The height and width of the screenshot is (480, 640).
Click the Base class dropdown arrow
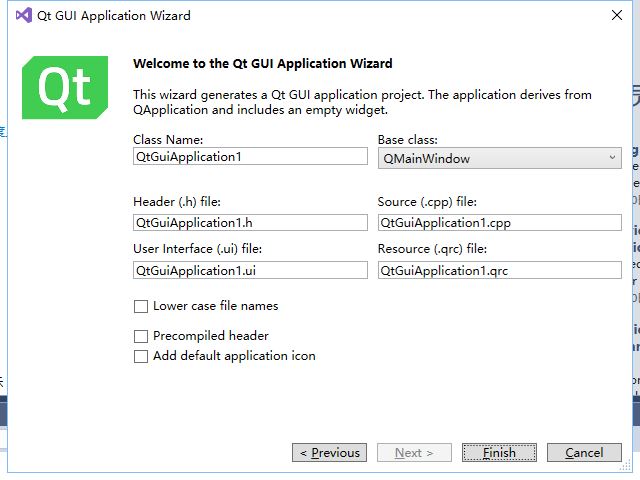[612, 158]
